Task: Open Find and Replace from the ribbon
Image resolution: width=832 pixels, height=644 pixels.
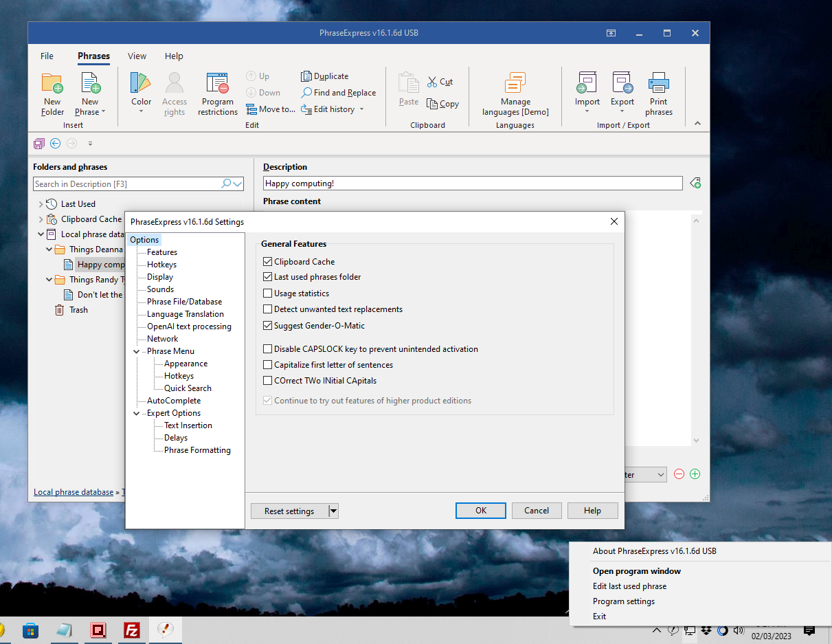Action: coord(339,93)
